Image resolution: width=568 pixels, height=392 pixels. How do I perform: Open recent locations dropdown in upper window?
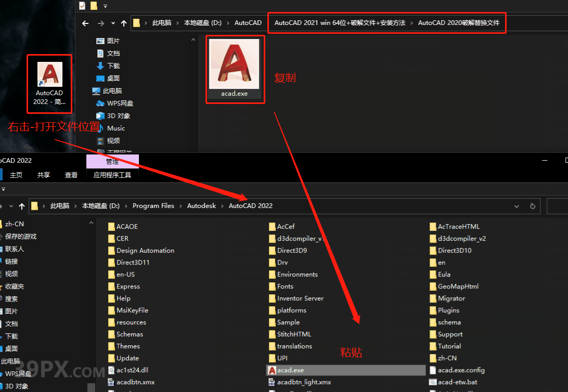[x=113, y=23]
